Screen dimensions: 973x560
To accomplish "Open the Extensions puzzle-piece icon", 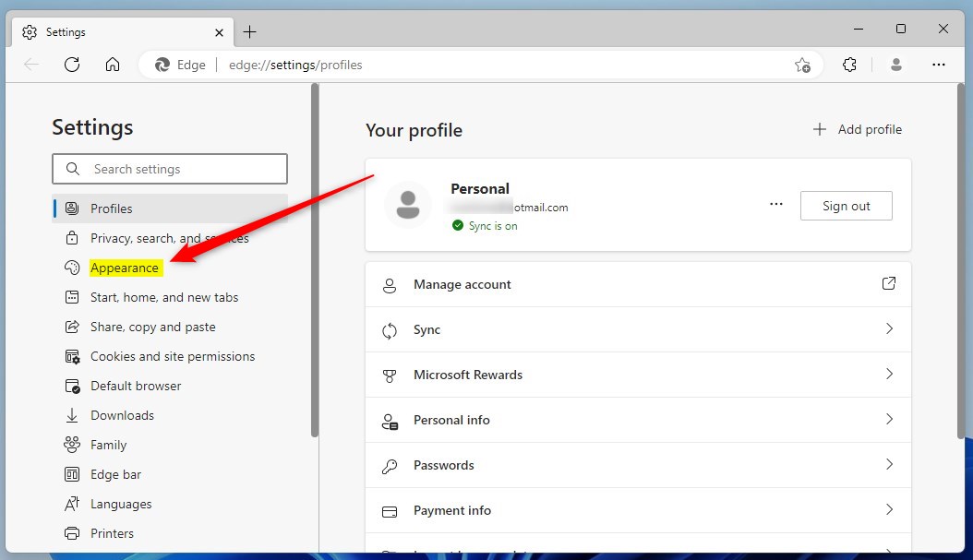I will (x=849, y=65).
